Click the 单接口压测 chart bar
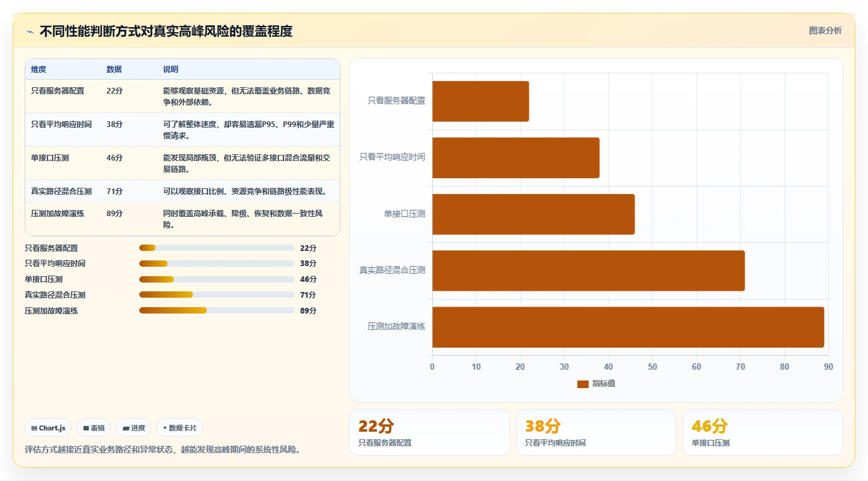Image resolution: width=868 pixels, height=481 pixels. pos(533,214)
